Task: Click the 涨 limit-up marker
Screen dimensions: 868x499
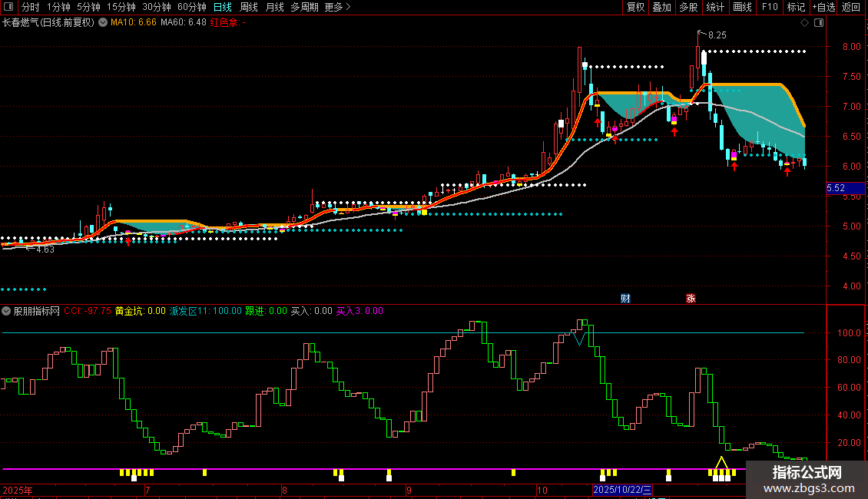Action: [x=691, y=298]
